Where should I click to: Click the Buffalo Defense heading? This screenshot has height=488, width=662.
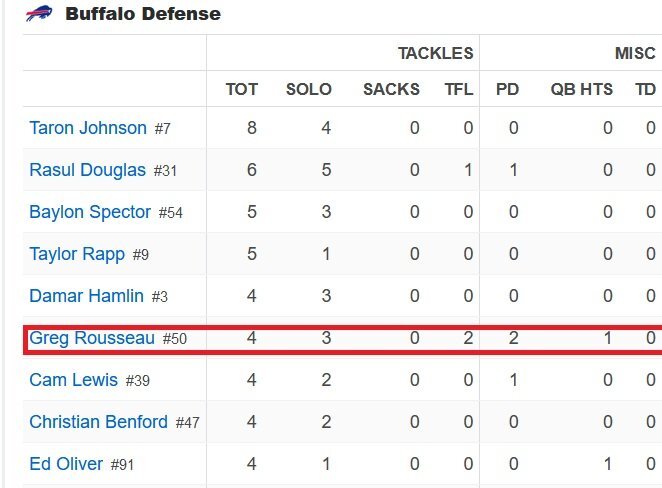pos(143,14)
